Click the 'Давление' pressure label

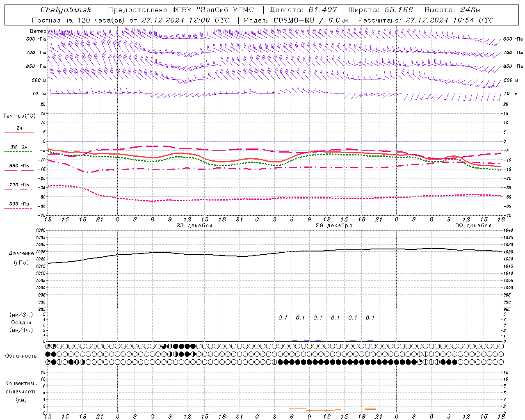tap(21, 253)
